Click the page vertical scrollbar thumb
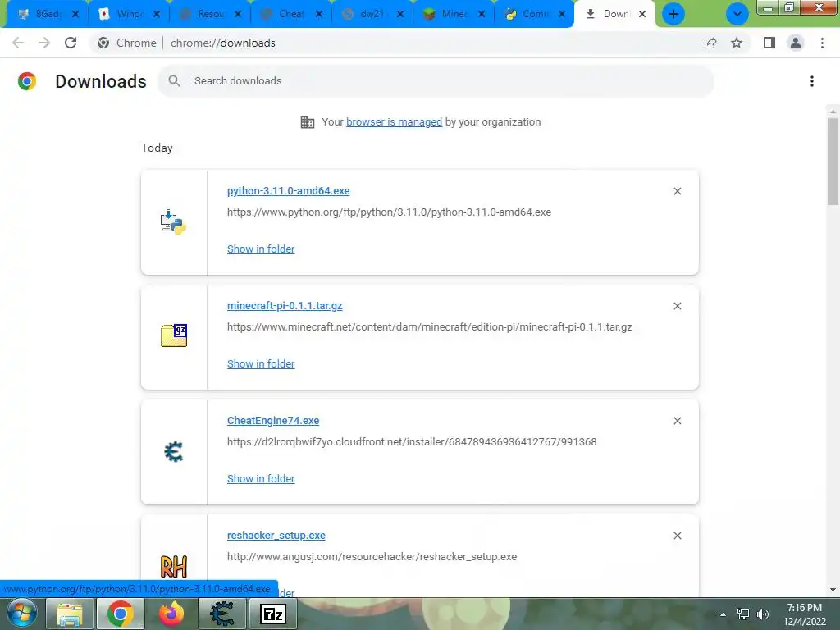 click(833, 161)
